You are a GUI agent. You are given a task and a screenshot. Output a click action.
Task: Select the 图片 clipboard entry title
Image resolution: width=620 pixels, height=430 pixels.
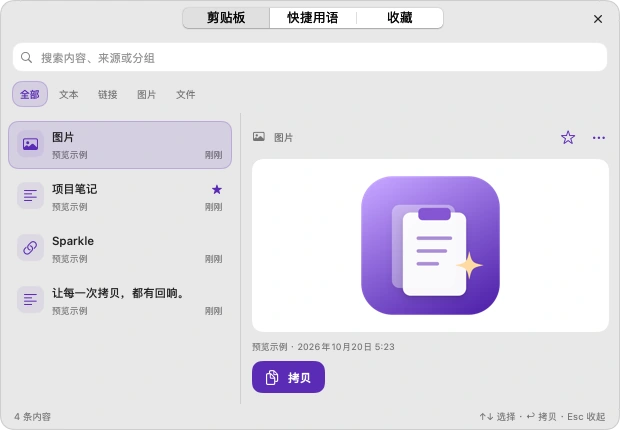tap(63, 137)
